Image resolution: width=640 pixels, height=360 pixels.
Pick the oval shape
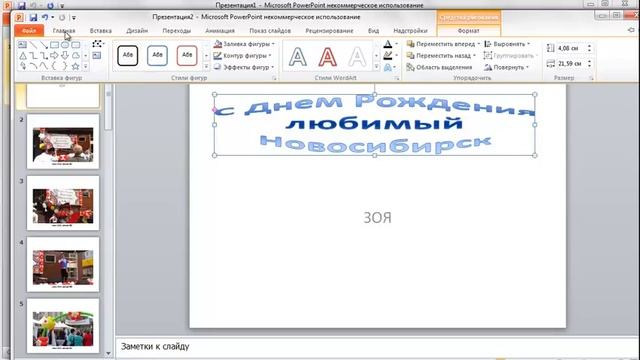click(x=65, y=44)
